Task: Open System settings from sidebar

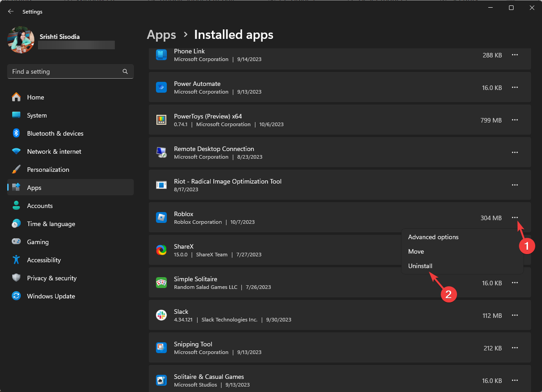Action: (37, 115)
